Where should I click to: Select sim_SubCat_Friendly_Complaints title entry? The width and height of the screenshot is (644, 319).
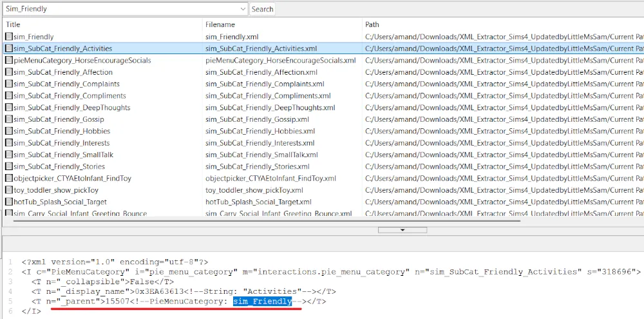pyautogui.click(x=66, y=84)
